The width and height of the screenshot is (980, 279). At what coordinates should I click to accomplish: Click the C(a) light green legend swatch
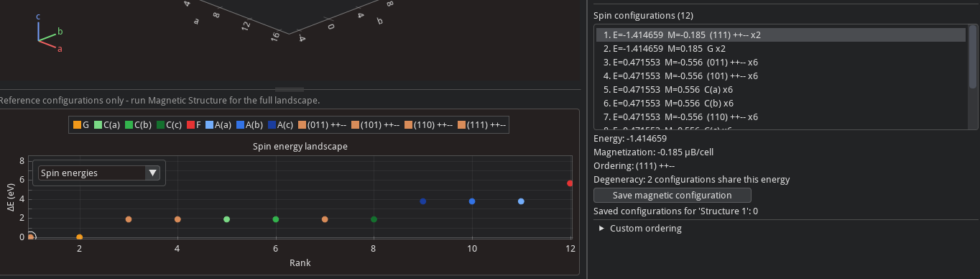coord(98,125)
